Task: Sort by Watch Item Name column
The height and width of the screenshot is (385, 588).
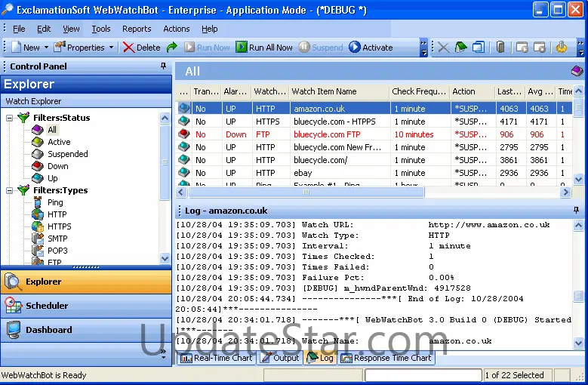Action: tap(340, 91)
